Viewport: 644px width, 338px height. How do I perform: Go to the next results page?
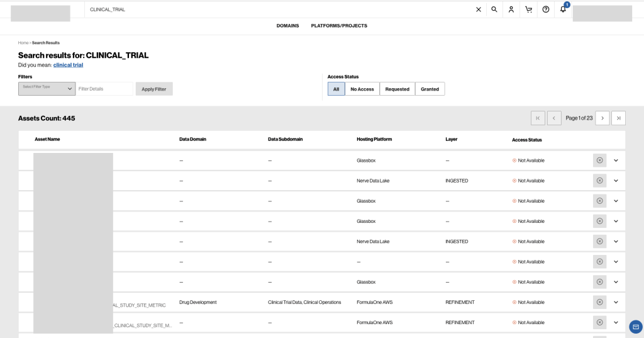(x=602, y=118)
